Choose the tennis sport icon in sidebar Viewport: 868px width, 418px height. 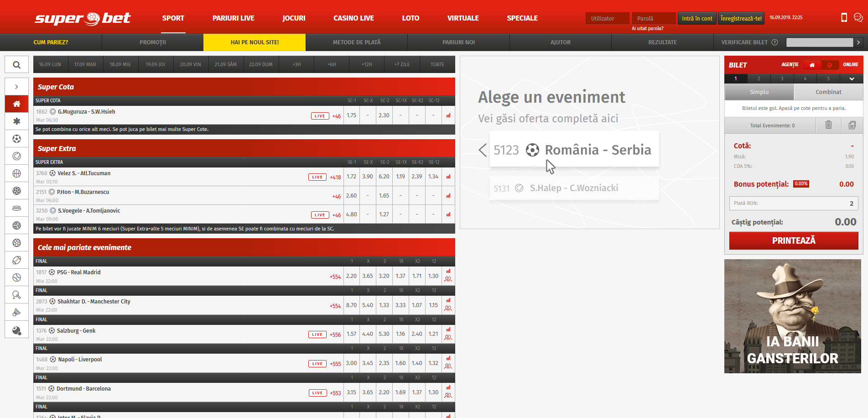(x=17, y=156)
